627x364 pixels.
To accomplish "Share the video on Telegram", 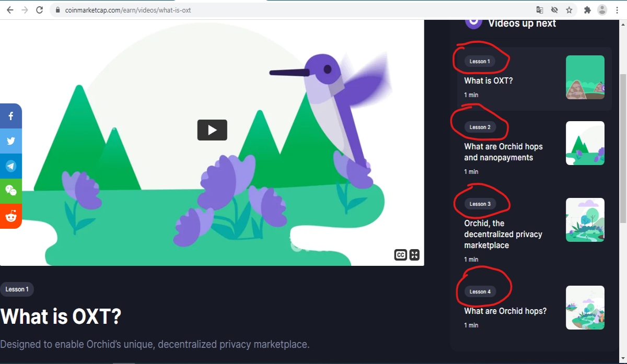I will point(11,166).
